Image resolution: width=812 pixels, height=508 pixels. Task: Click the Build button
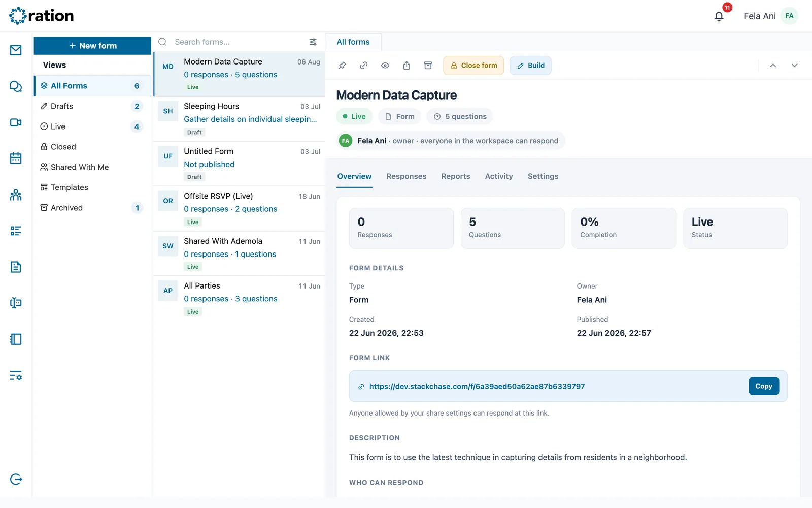pos(530,66)
